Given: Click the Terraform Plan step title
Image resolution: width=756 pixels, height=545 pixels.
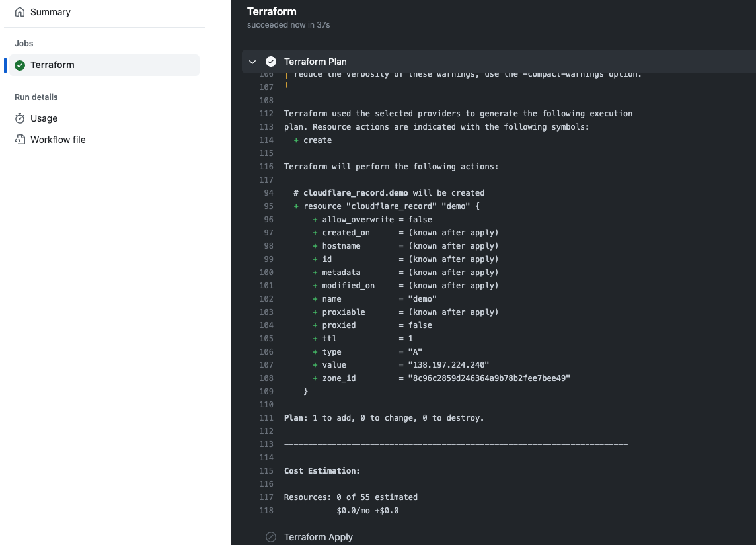Looking at the screenshot, I should tap(315, 62).
